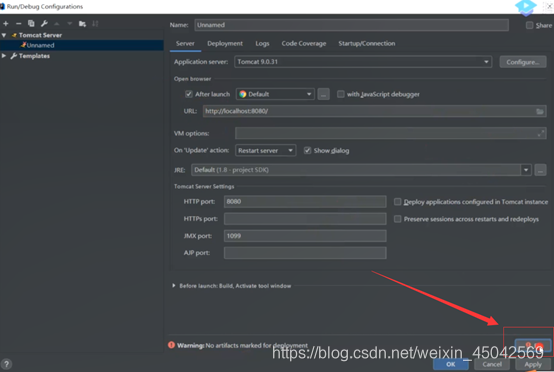The height and width of the screenshot is (372, 554).
Task: Click the OK button
Action: [450, 364]
